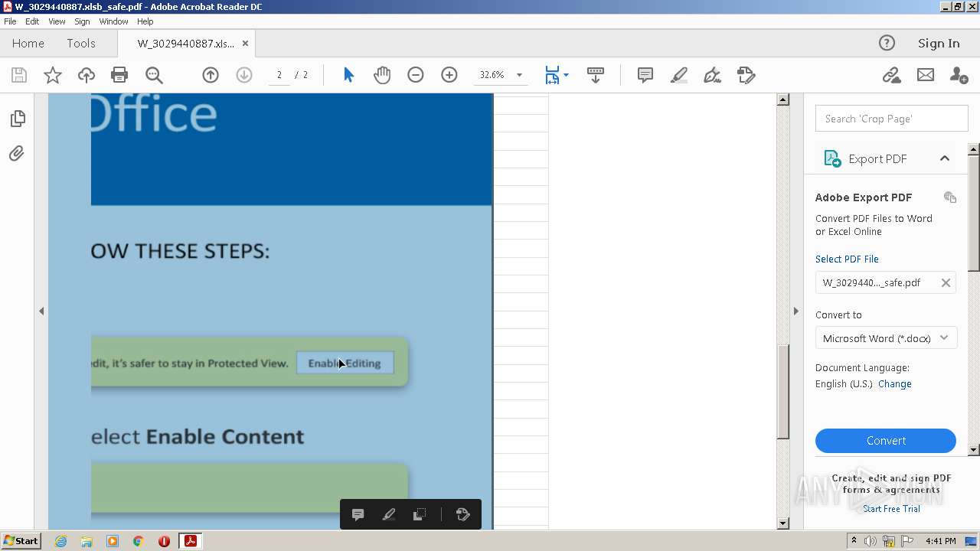
Task: Click the right pane scrollbar up arrow
Action: pyautogui.click(x=974, y=149)
